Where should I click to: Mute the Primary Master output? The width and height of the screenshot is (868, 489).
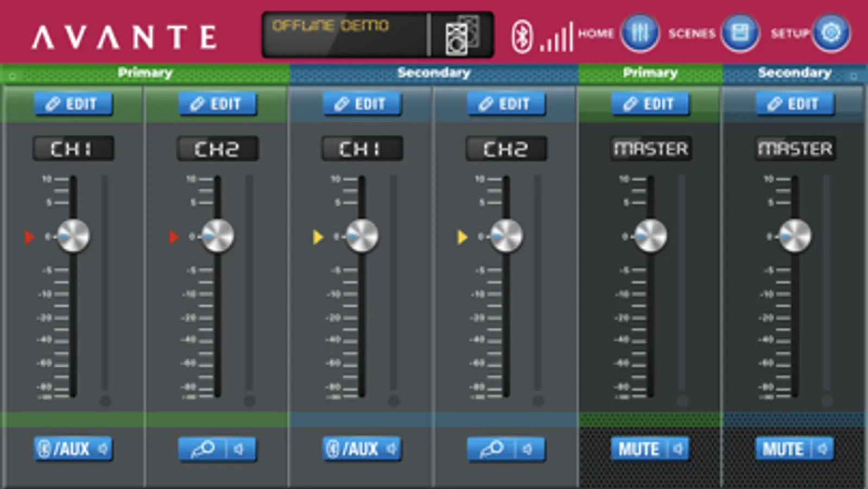click(651, 449)
